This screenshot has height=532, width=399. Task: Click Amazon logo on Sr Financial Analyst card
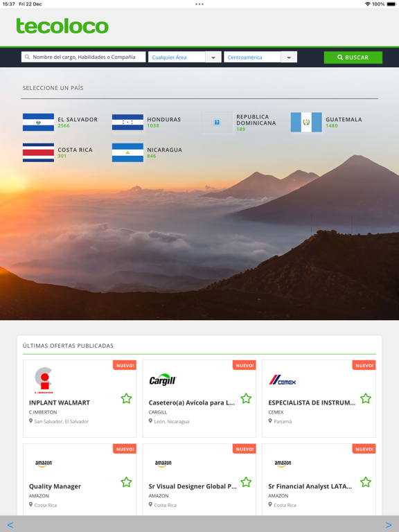[x=283, y=463]
